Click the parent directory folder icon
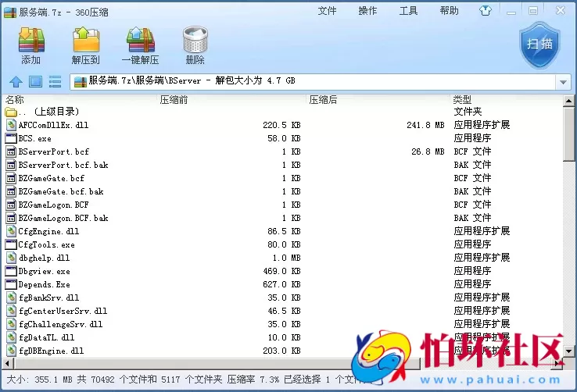This screenshot has height=392, width=577. click(11, 112)
